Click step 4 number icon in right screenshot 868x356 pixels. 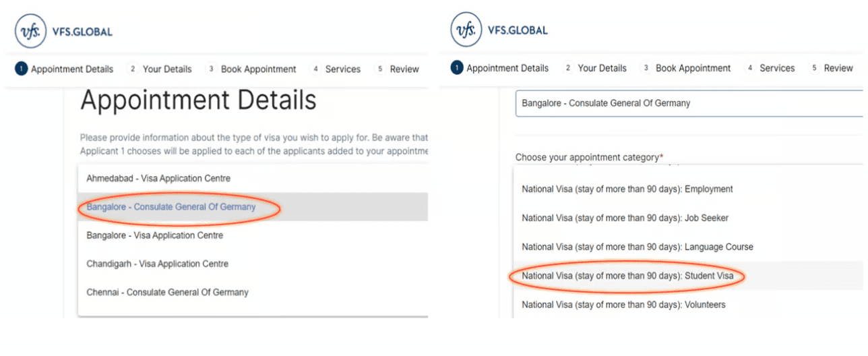pyautogui.click(x=749, y=68)
